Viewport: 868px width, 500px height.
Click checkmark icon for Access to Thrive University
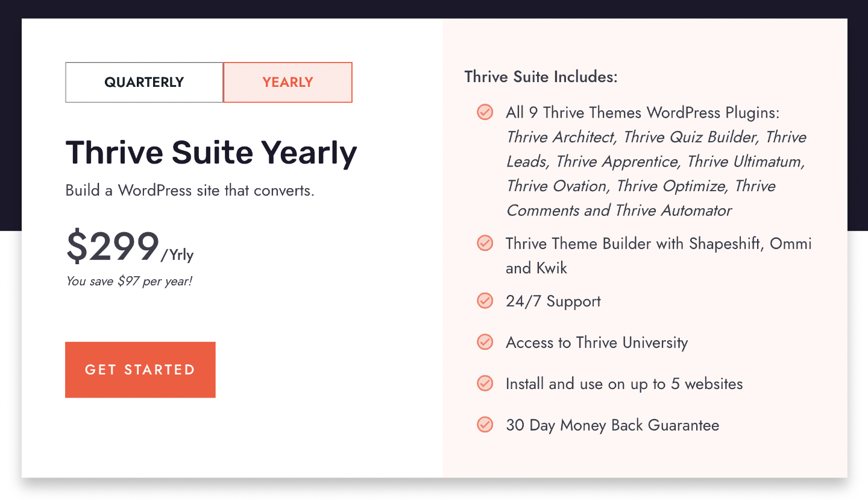click(485, 342)
